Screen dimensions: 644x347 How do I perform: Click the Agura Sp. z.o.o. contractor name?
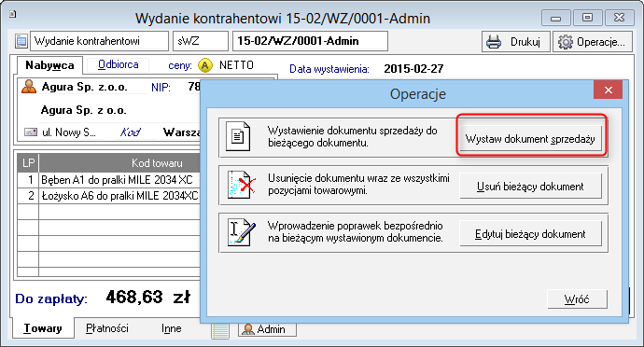84,87
